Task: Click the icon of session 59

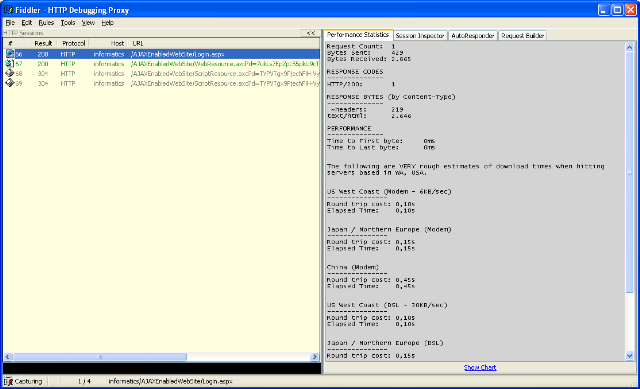Action: pyautogui.click(x=10, y=83)
